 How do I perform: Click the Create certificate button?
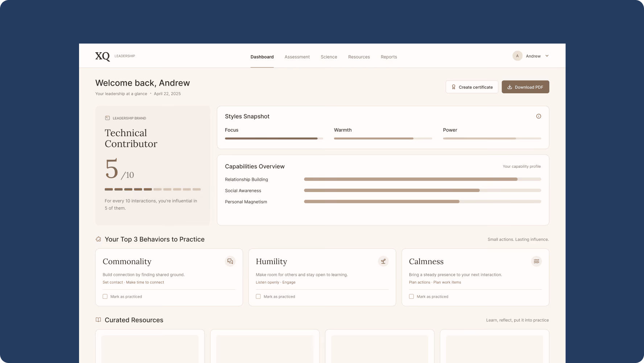coord(472,87)
